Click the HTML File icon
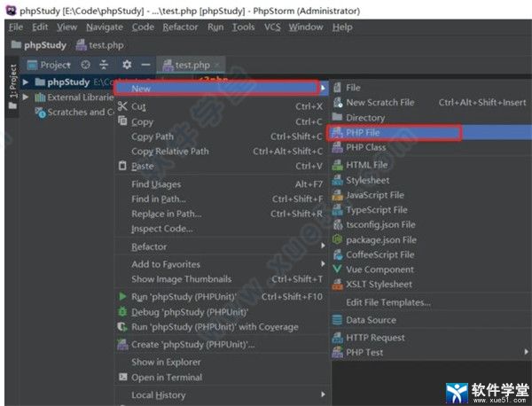 click(x=337, y=165)
